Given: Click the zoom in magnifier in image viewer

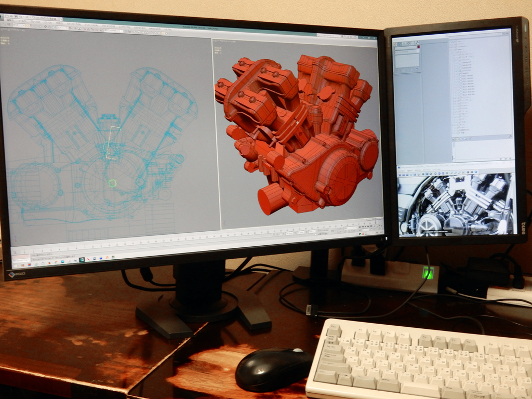Looking at the screenshot, I should (451, 173).
